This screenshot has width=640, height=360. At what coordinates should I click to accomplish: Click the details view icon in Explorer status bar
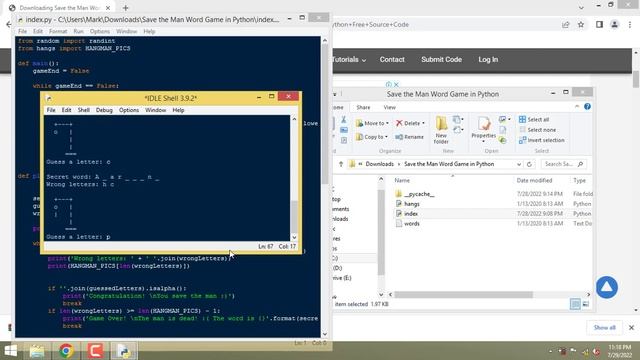click(x=575, y=304)
